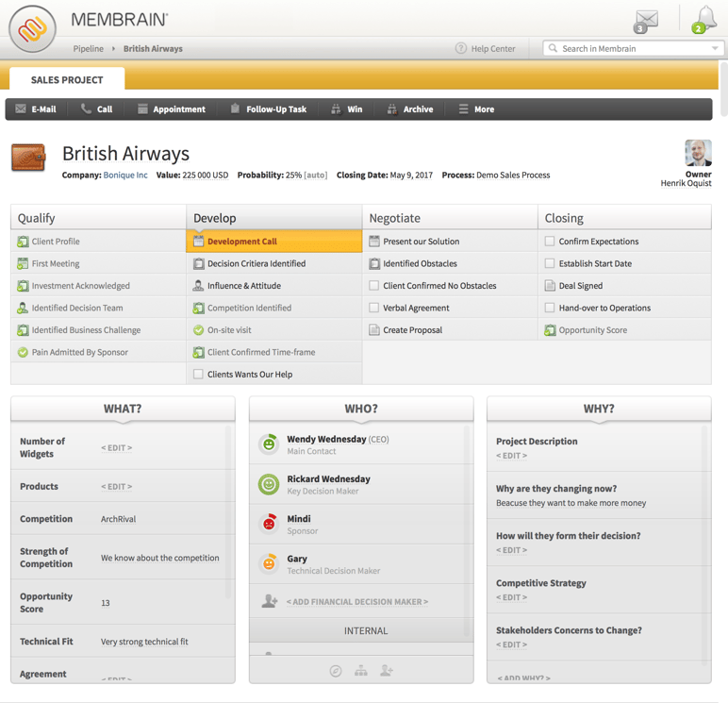Click the breadcrumb arrow after Pipeline
The image size is (728, 703).
click(113, 48)
